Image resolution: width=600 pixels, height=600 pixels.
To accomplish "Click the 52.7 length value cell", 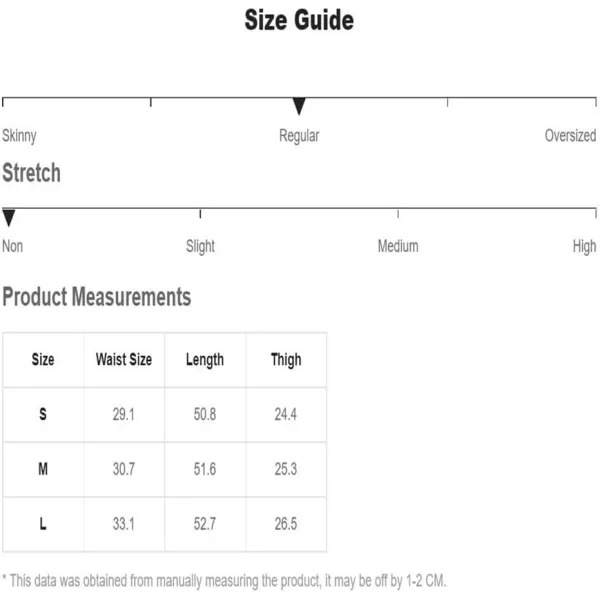I will coord(205,524).
